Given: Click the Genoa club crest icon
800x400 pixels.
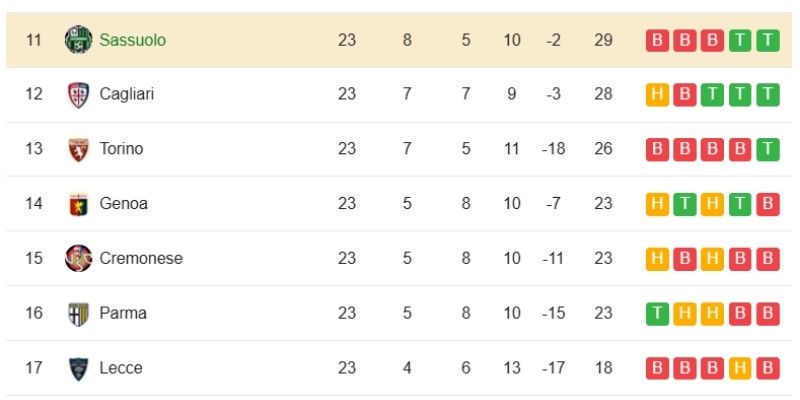Looking at the screenshot, I should point(77,204).
